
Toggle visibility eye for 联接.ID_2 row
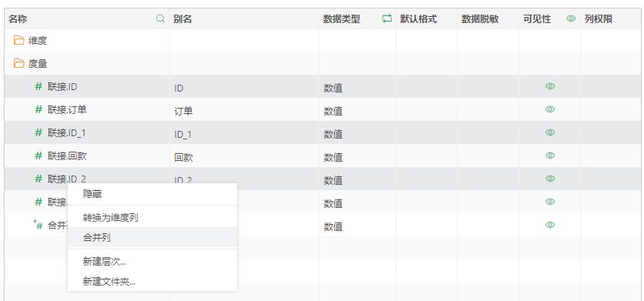point(550,179)
